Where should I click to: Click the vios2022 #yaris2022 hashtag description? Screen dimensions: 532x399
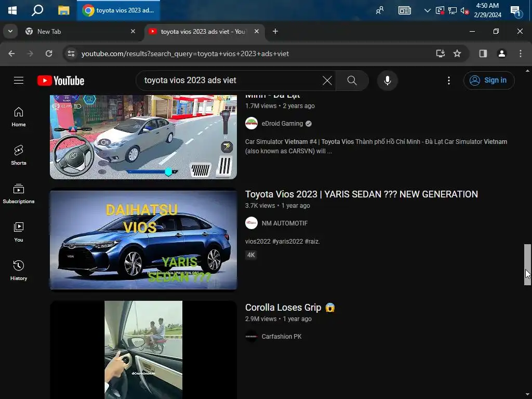pos(283,242)
